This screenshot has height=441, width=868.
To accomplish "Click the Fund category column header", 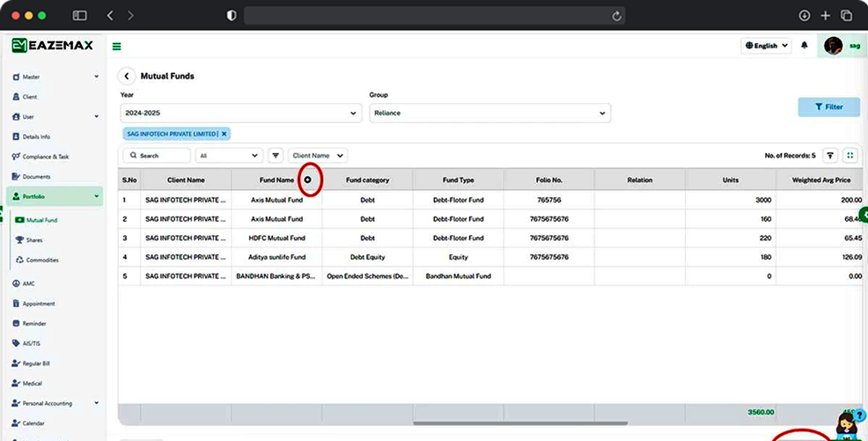I will pyautogui.click(x=368, y=180).
